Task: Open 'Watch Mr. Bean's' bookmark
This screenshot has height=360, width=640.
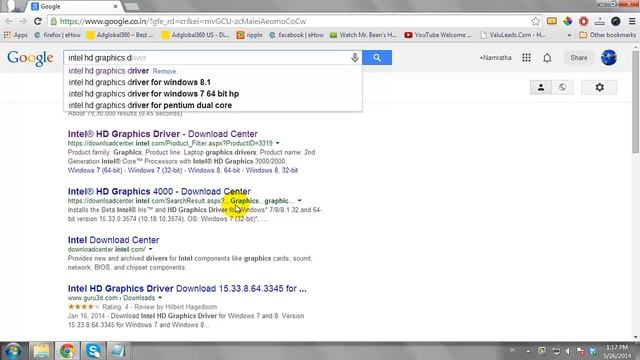Action: [x=363, y=35]
